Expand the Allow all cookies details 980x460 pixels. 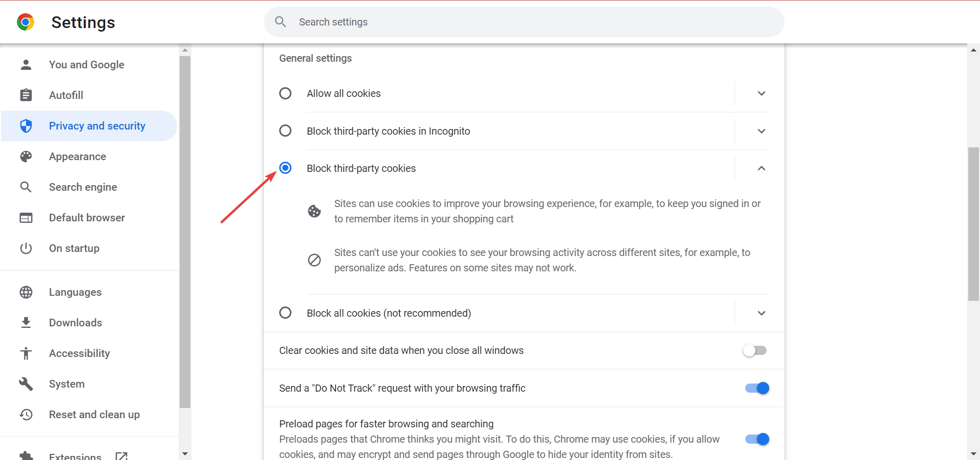(761, 93)
